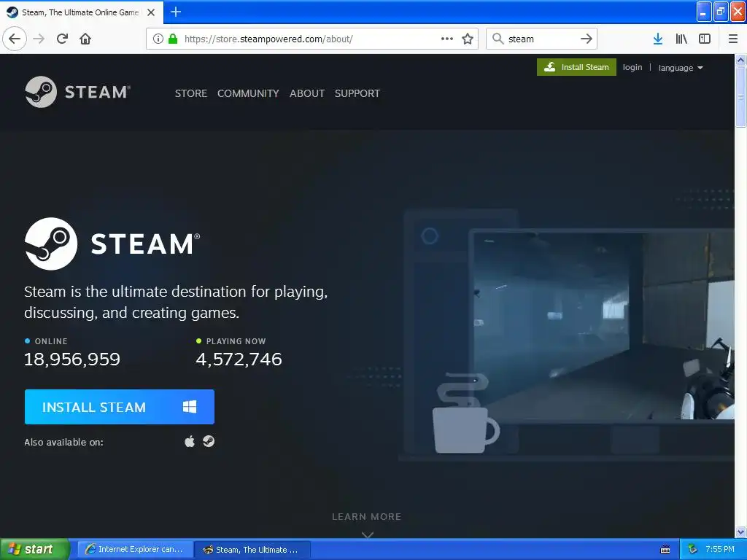Open the ABOUT menu item
This screenshot has width=747, height=560.
[307, 93]
